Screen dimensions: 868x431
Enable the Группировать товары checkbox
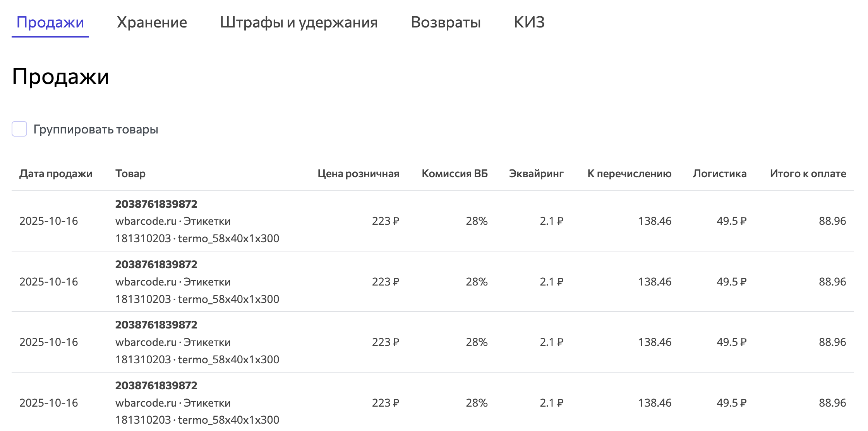19,130
